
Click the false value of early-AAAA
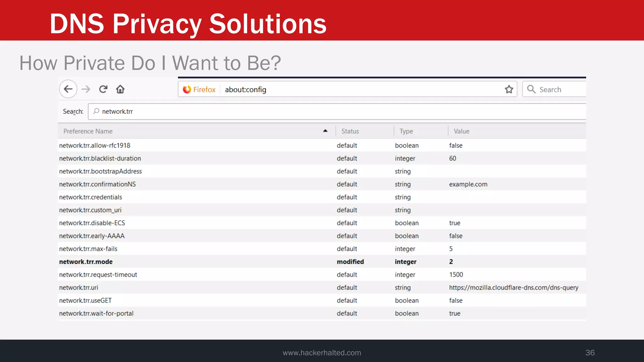456,236
